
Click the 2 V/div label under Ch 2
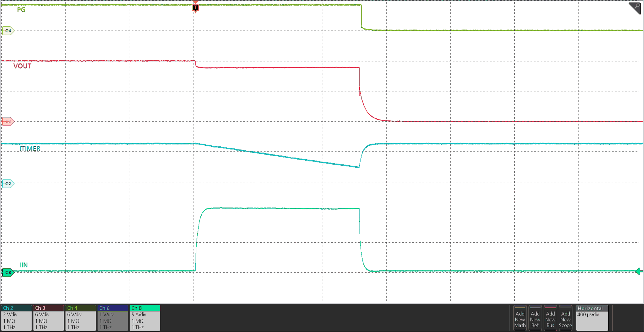click(x=10, y=314)
